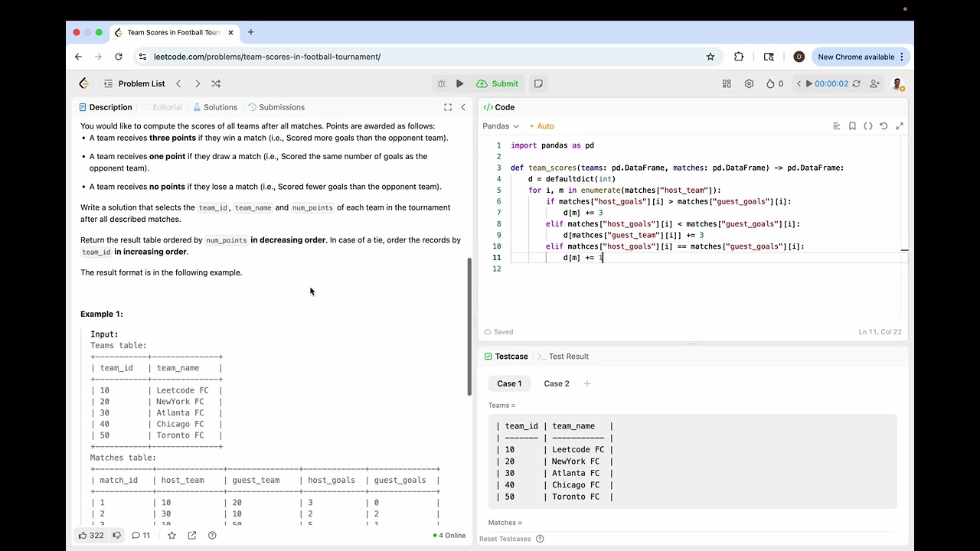The height and width of the screenshot is (551, 980).
Task: Select the Test Result tab
Action: [x=563, y=357]
